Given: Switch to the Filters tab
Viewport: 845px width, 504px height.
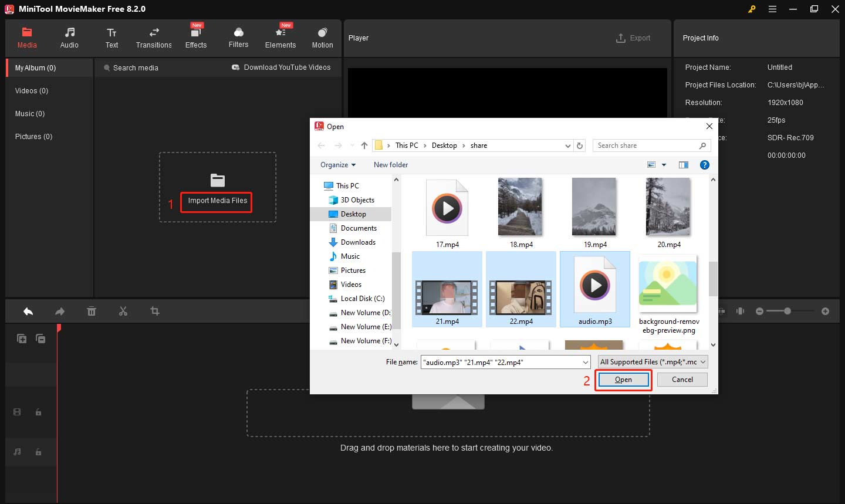Looking at the screenshot, I should click(238, 38).
